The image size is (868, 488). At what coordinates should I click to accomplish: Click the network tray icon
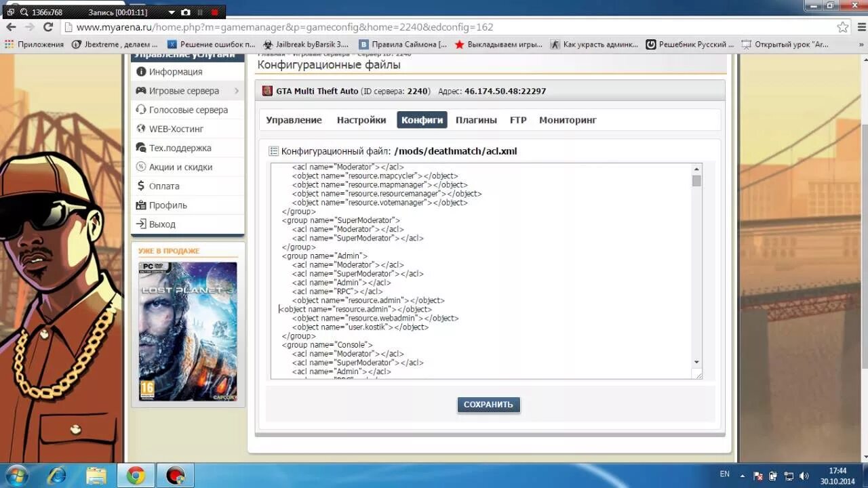point(789,476)
